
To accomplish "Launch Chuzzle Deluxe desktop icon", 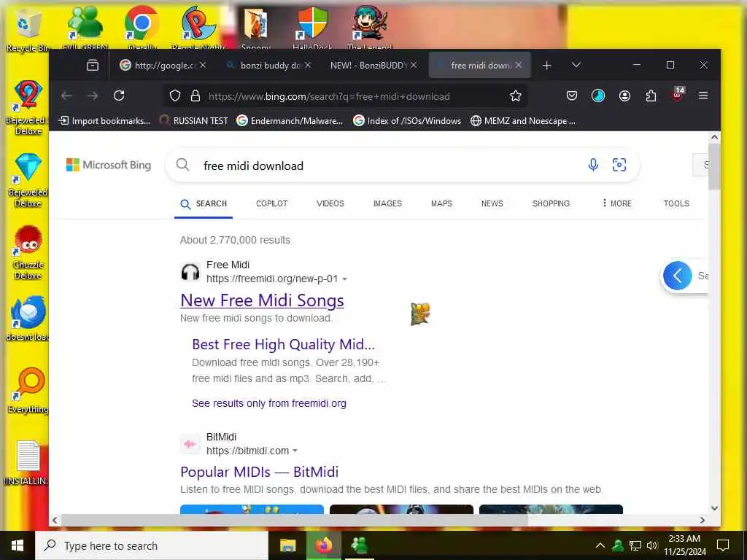I will coord(28,252).
